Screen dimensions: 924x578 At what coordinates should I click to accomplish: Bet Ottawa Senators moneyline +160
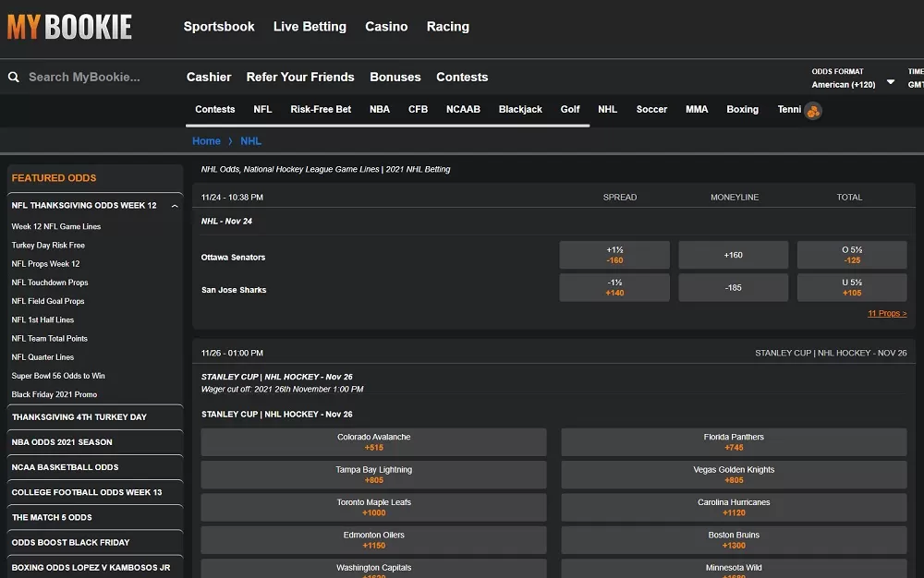(x=733, y=255)
